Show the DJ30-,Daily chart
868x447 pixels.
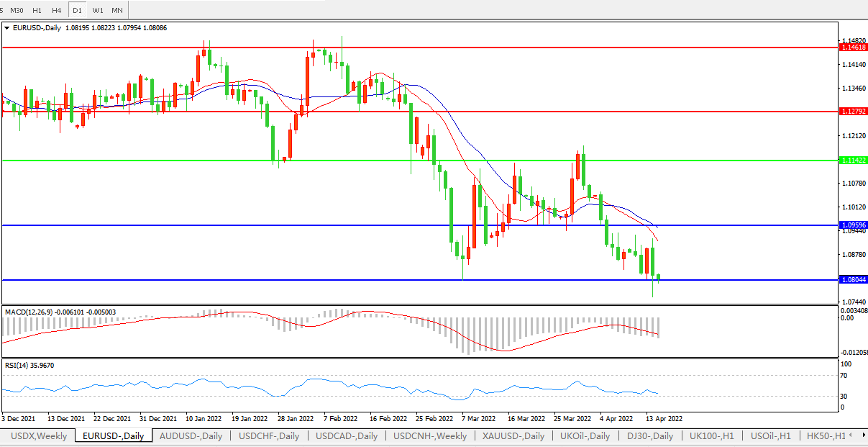(650, 436)
